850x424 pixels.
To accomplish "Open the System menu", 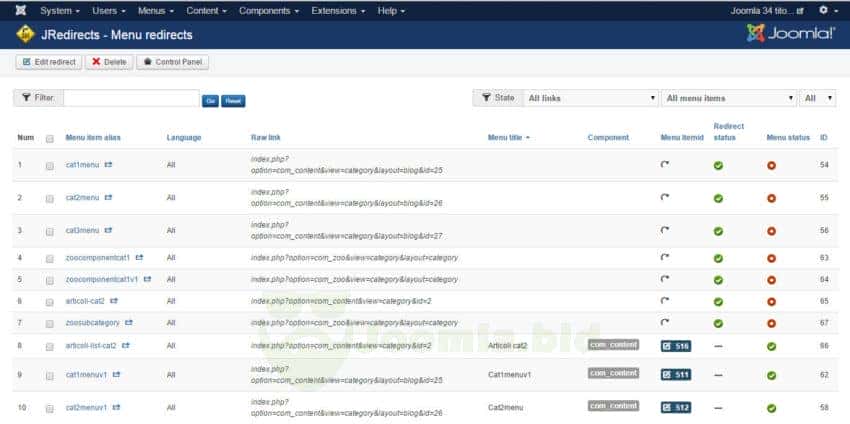I will pos(60,10).
